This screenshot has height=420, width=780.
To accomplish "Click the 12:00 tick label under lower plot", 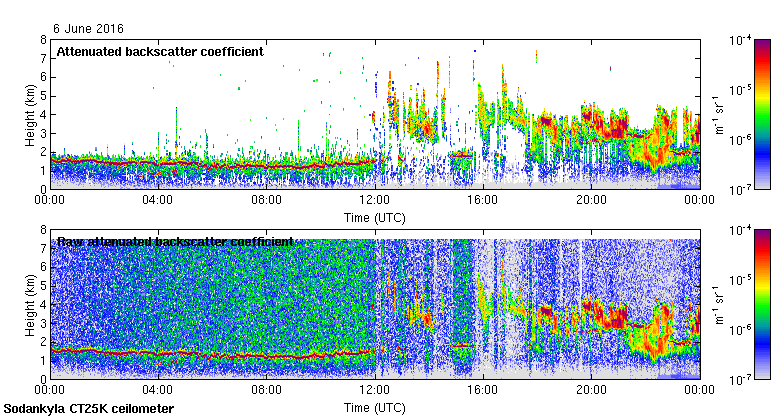I will point(375,390).
